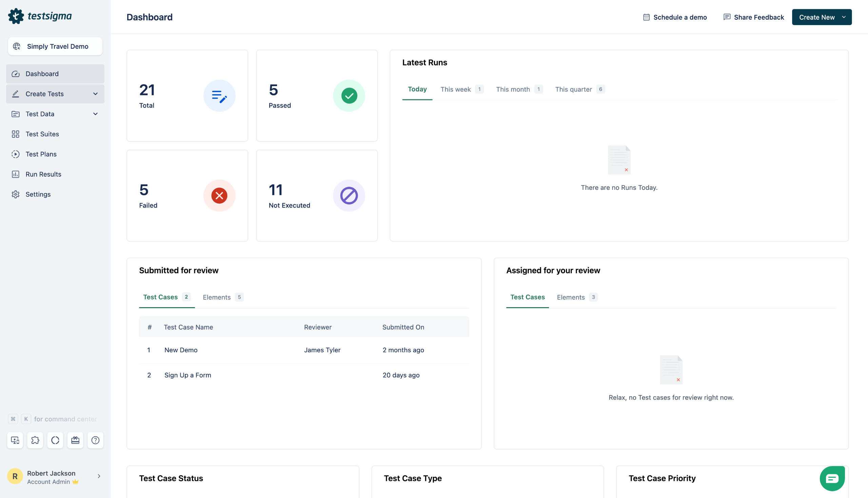868x498 pixels.
Task: Expand the Create Tests menu chevron
Action: (x=95, y=94)
